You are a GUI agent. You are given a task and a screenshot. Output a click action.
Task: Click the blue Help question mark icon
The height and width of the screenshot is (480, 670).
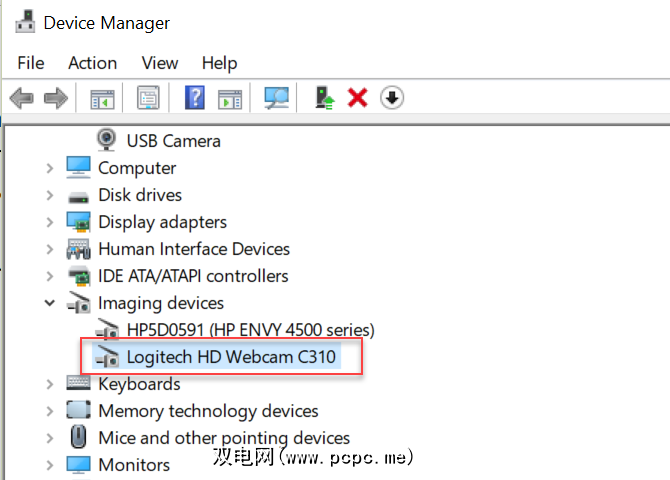point(195,98)
